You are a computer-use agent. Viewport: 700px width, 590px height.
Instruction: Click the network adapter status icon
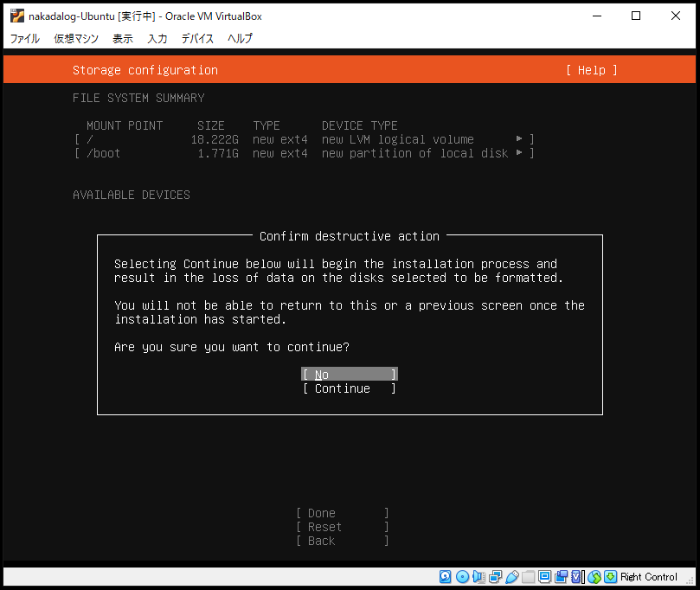click(495, 577)
